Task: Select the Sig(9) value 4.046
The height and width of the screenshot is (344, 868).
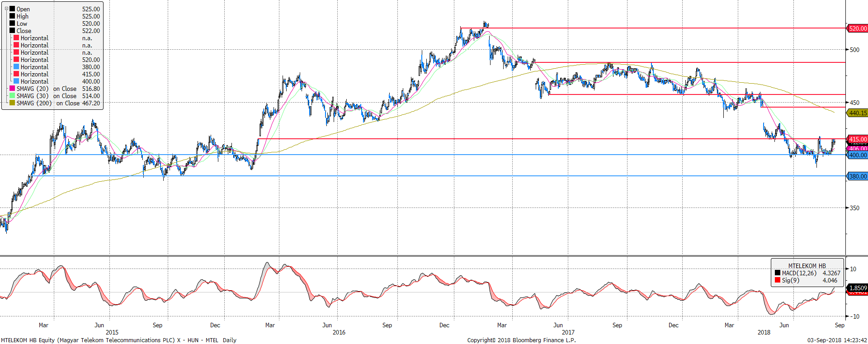Action: click(x=830, y=280)
